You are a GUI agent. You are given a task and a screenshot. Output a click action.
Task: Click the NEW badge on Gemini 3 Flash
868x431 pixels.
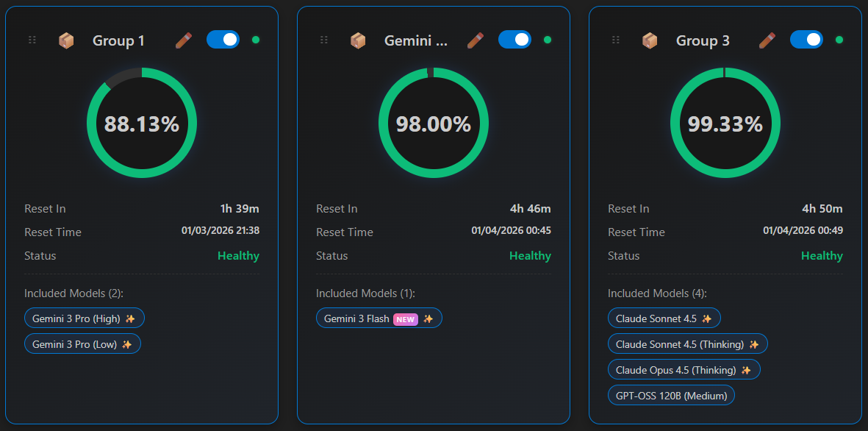click(406, 318)
